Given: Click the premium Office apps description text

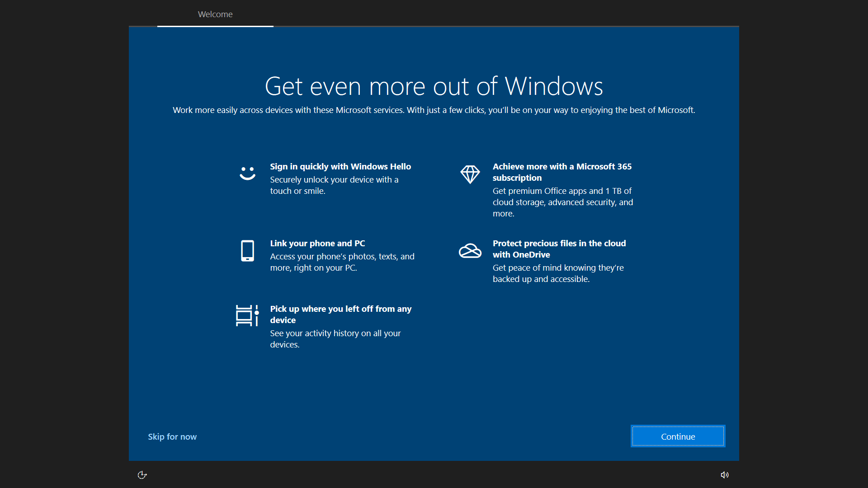Looking at the screenshot, I should [562, 202].
